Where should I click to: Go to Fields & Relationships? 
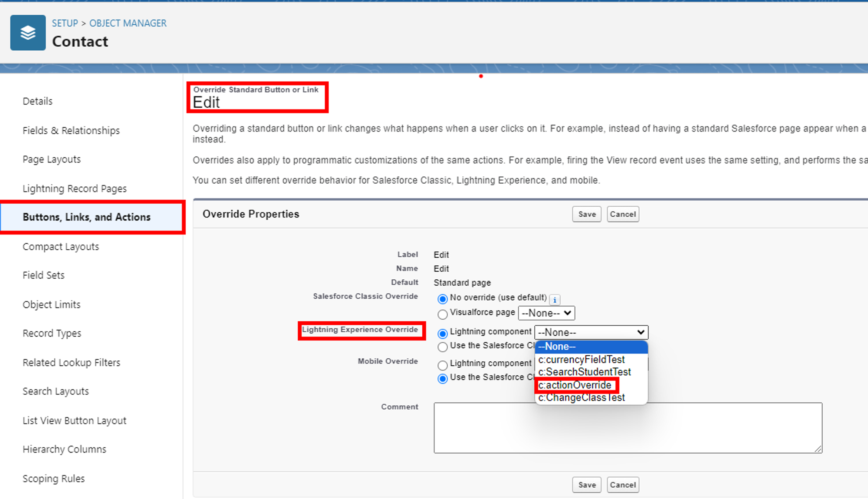pyautogui.click(x=71, y=131)
